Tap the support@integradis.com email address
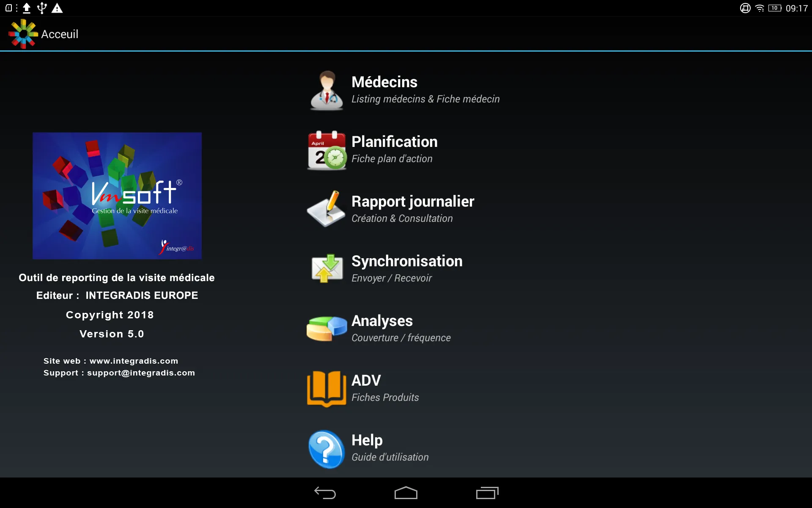 pos(141,373)
